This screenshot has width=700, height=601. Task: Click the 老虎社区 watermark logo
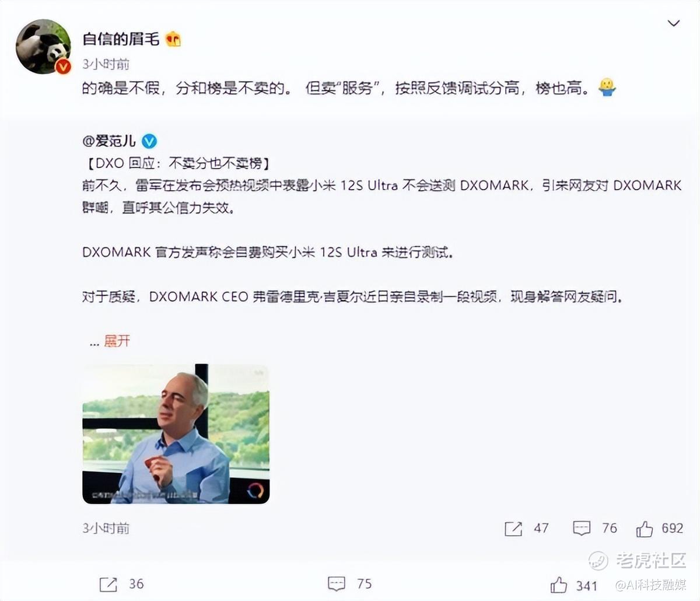[637, 561]
